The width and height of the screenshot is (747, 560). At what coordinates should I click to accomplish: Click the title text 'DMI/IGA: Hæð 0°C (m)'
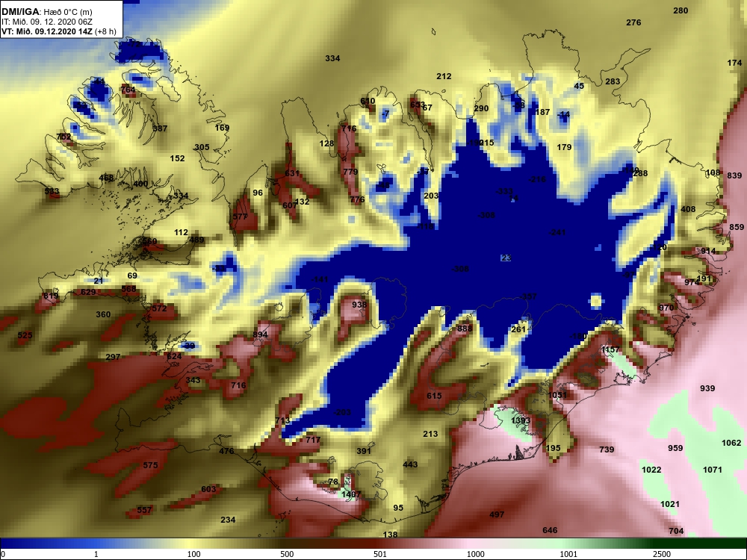(46, 12)
